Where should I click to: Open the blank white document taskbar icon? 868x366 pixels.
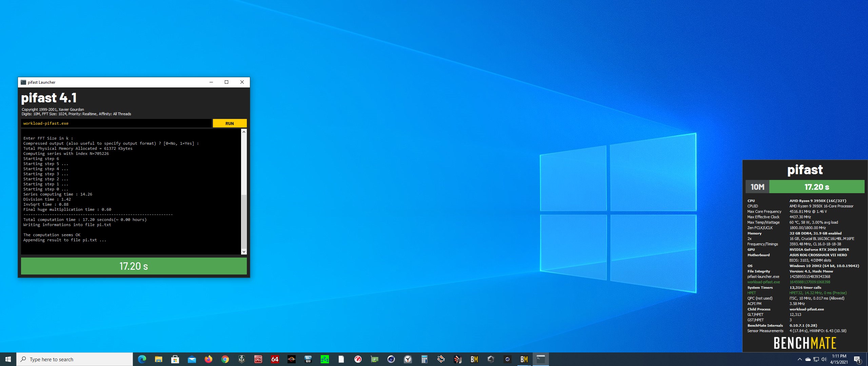pyautogui.click(x=341, y=359)
